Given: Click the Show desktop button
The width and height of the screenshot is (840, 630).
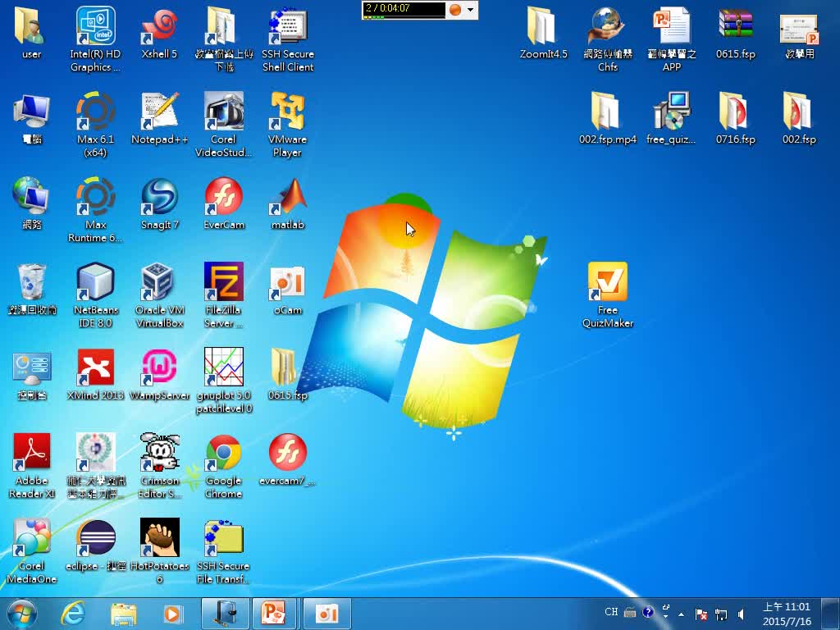Looking at the screenshot, I should tap(830, 614).
